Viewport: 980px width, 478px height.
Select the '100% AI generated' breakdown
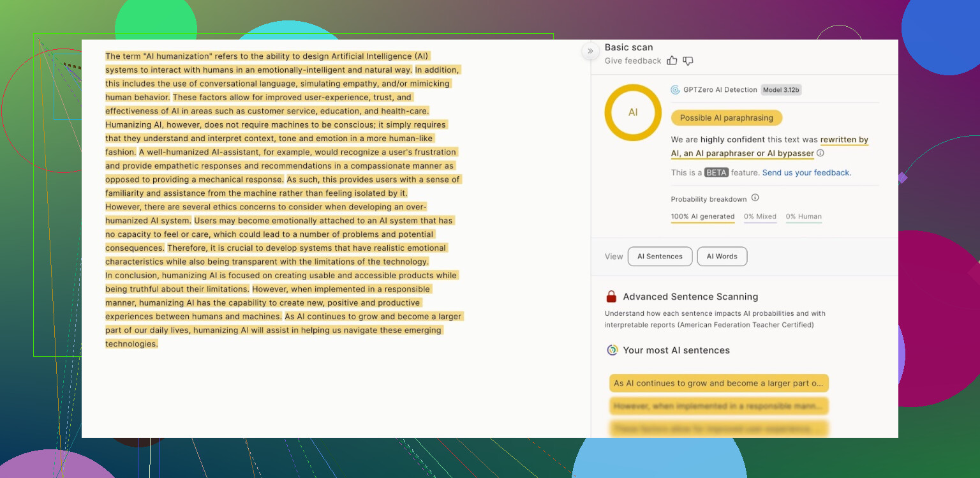pyautogui.click(x=702, y=216)
